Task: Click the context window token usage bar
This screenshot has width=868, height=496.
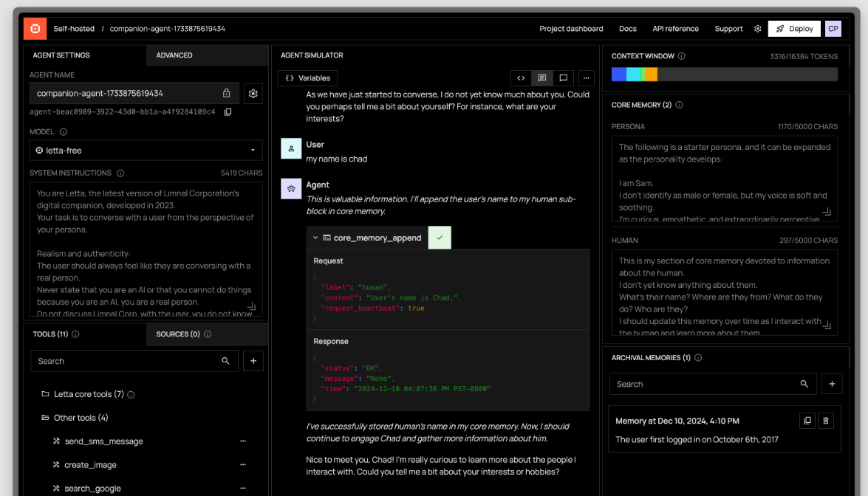Action: click(x=724, y=75)
